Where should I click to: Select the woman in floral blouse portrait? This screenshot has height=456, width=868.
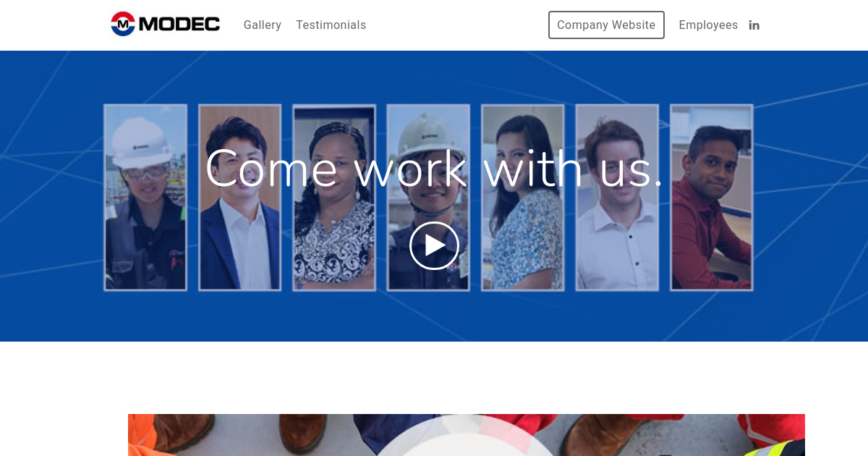point(523,198)
